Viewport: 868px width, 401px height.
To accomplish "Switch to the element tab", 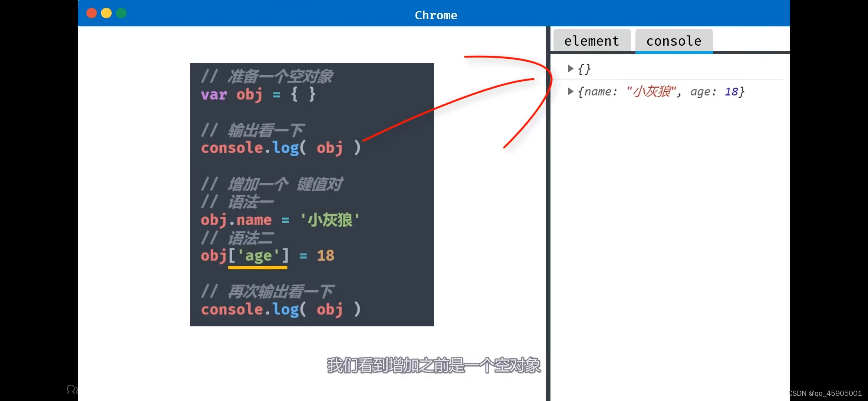I will coord(592,41).
